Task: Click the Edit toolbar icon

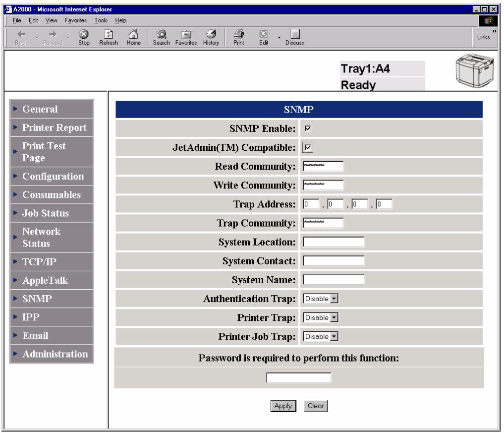Action: (x=264, y=37)
